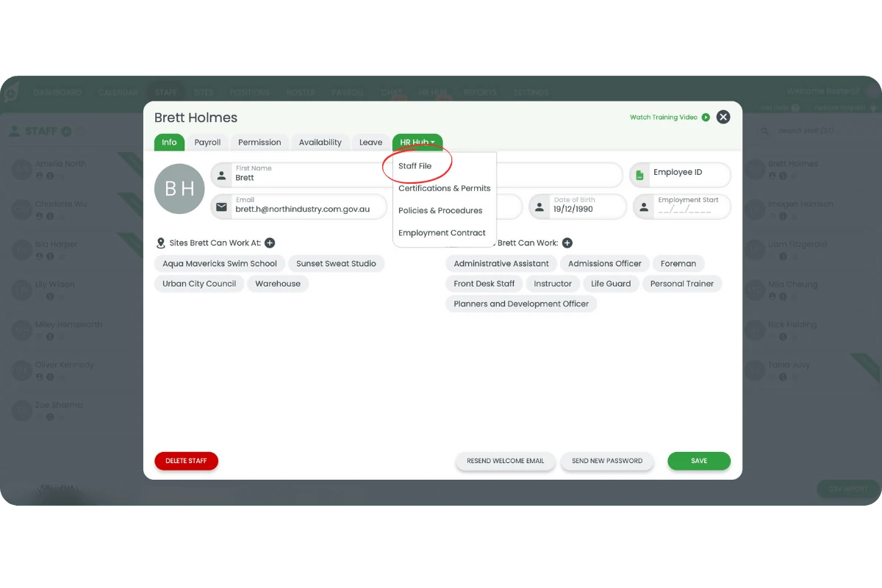Switch to the Payroll tab
Image resolution: width=882 pixels, height=588 pixels.
(x=208, y=143)
